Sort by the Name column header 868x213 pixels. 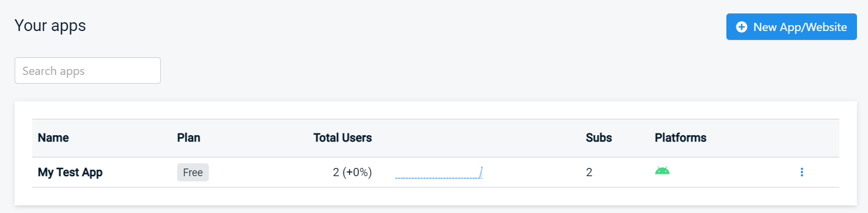(53, 138)
